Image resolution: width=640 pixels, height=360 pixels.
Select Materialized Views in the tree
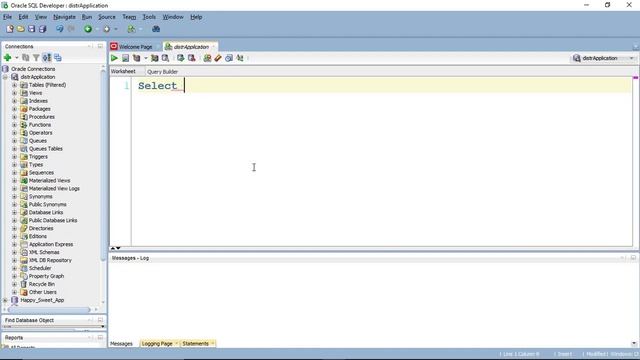coord(49,180)
